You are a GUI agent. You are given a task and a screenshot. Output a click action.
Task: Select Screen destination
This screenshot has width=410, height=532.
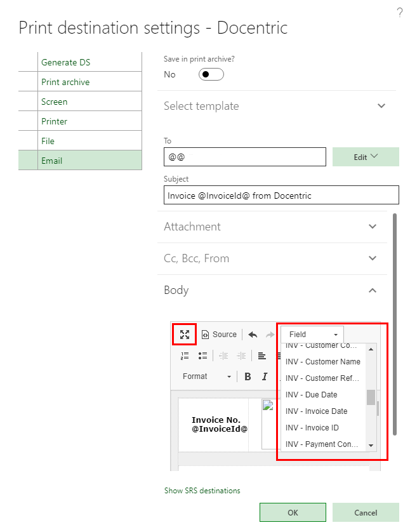pos(89,102)
